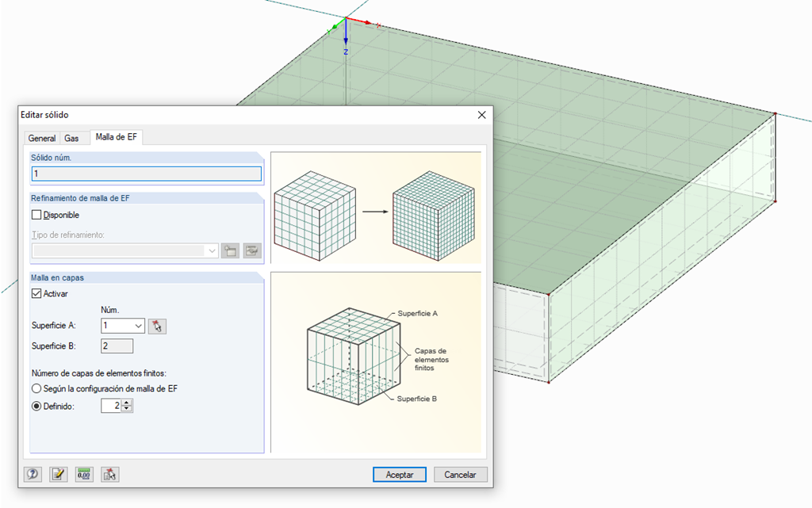Click the edit refinement type icon
812x508 pixels.
(252, 251)
